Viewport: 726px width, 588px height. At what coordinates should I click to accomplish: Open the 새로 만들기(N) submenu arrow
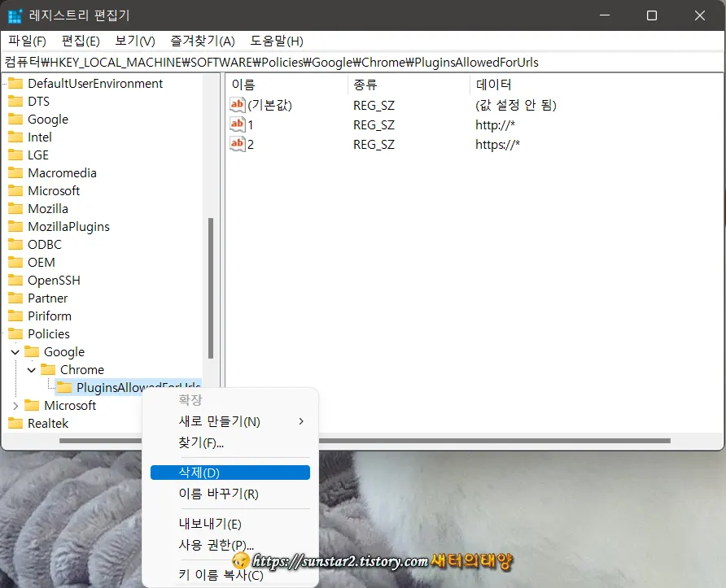301,421
